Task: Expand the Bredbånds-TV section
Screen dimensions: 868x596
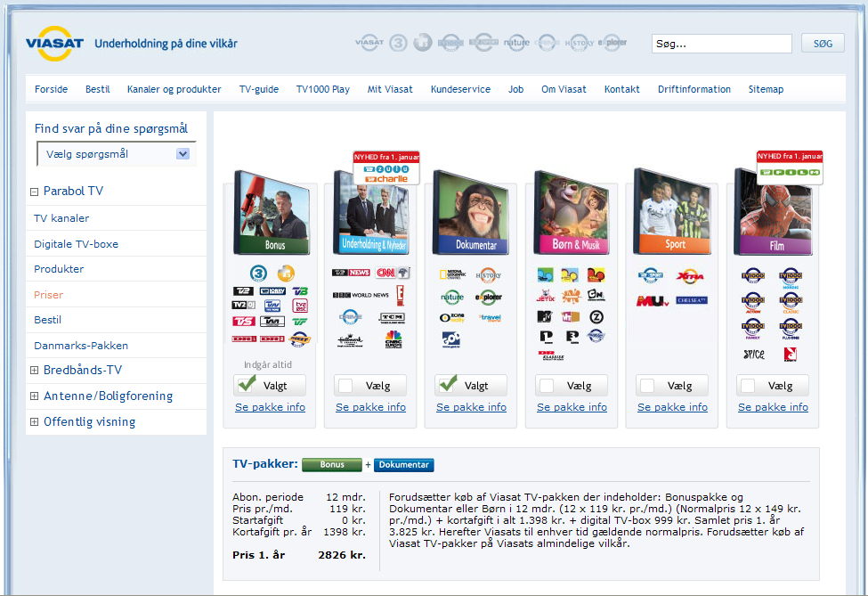Action: coord(35,370)
